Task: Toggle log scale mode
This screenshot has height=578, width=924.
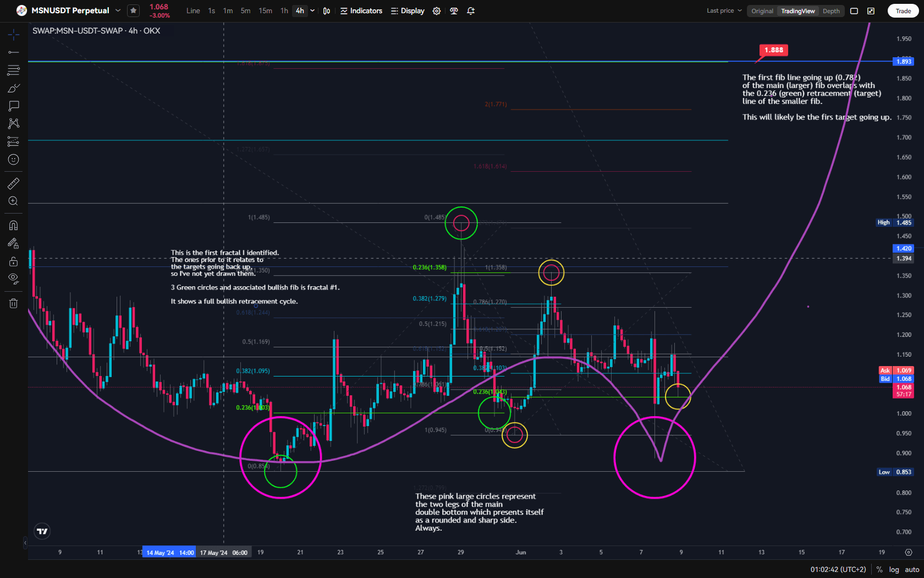Action: pos(894,569)
